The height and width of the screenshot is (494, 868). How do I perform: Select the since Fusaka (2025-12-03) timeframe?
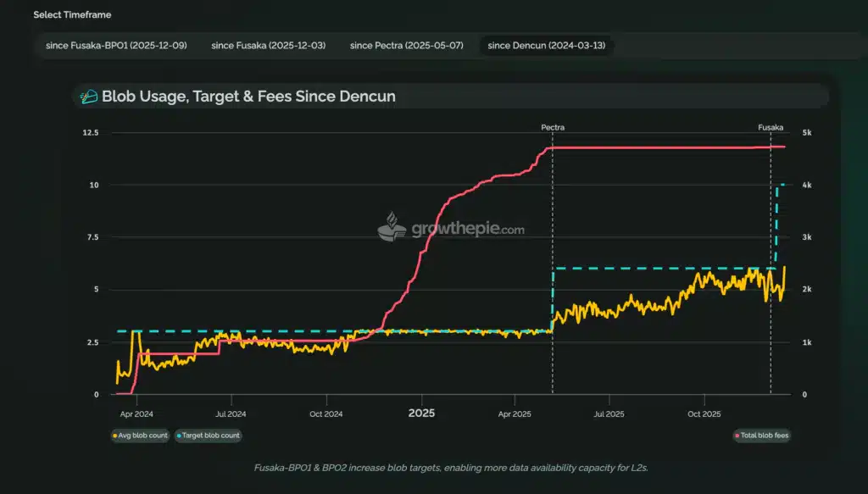pyautogui.click(x=268, y=45)
